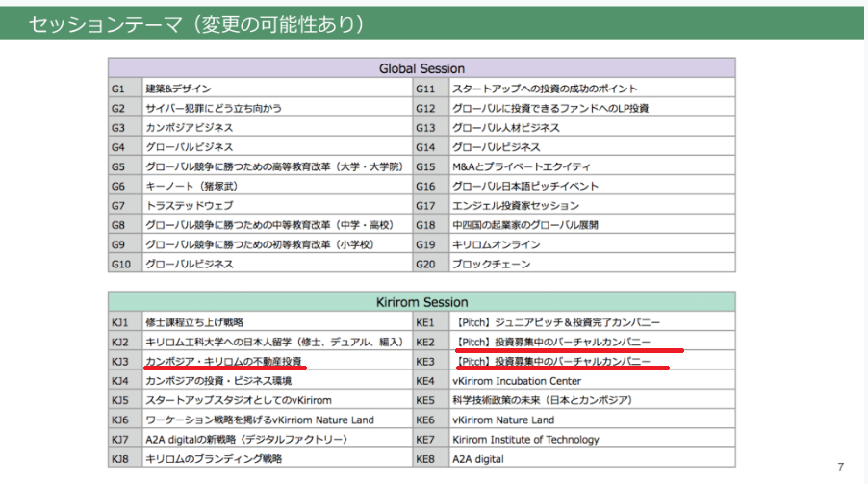The image size is (868, 484).
Task: Click the underlined カンボジア・キリロムの不動産投資 text
Action: point(223,361)
